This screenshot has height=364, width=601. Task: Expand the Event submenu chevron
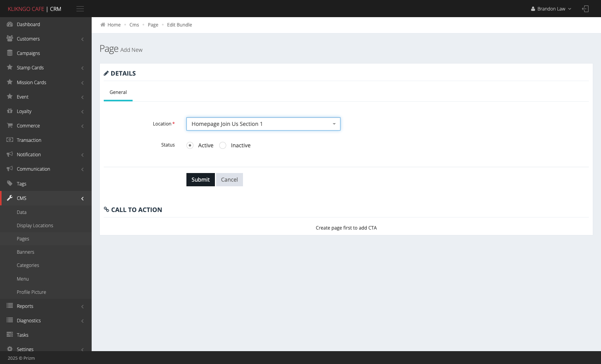pyautogui.click(x=82, y=97)
